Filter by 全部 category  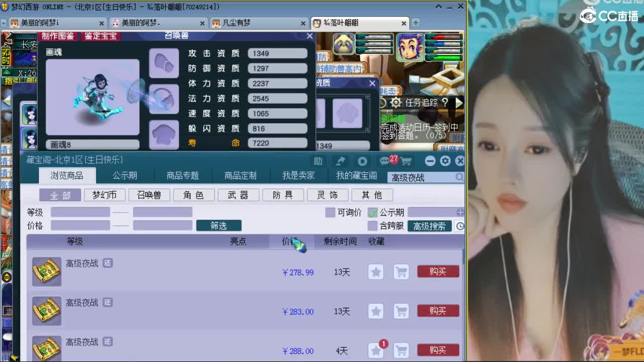click(x=60, y=195)
